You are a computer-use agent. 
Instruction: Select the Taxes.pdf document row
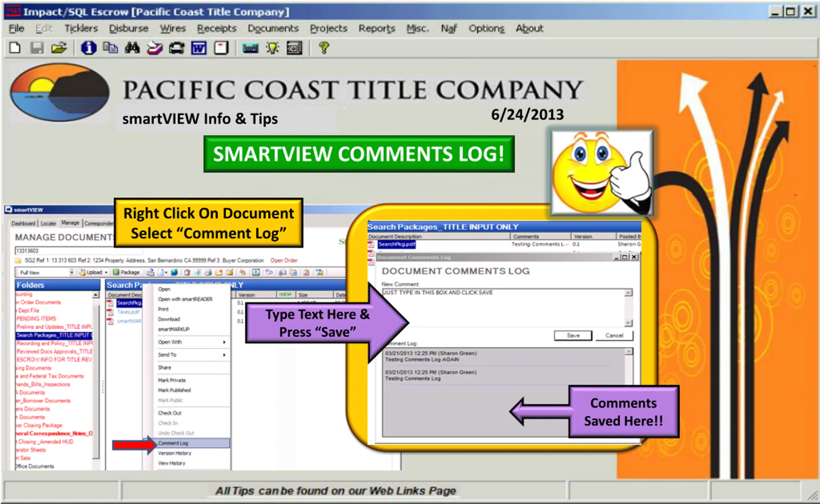point(128,312)
